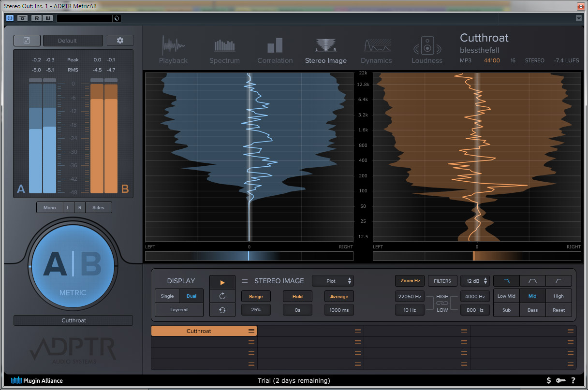The image size is (588, 390).
Task: Click the A level meter bars
Action: (x=43, y=137)
